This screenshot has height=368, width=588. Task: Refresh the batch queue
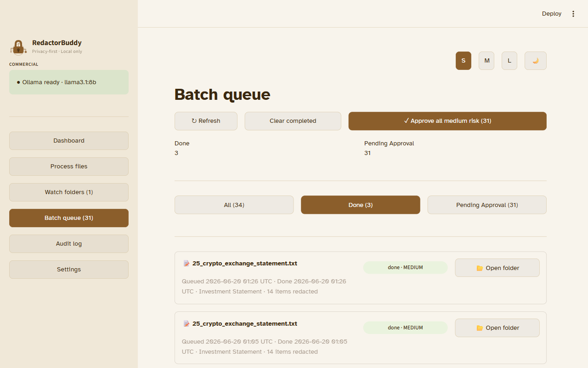click(206, 121)
